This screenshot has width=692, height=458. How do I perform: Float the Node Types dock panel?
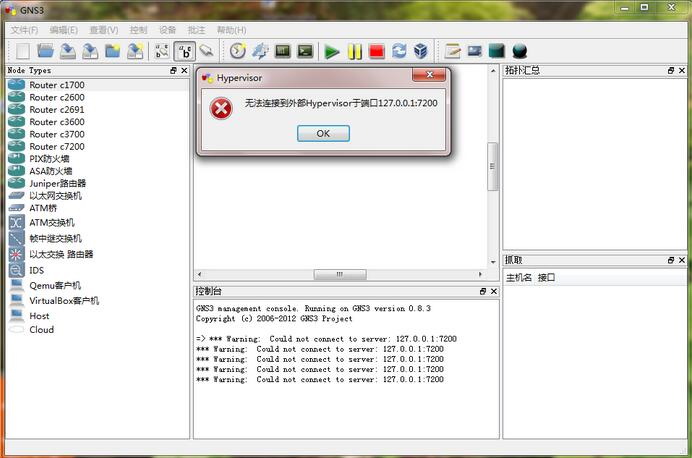(173, 71)
